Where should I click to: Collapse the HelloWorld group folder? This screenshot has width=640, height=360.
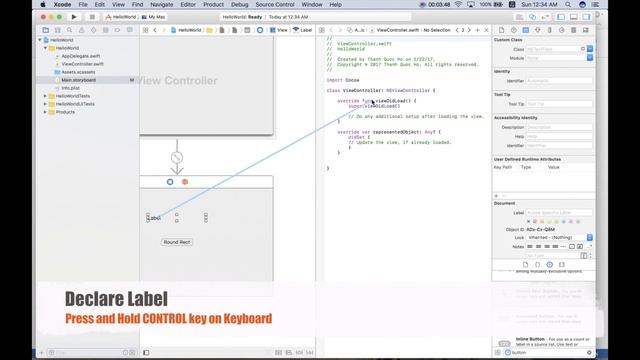tap(45, 48)
